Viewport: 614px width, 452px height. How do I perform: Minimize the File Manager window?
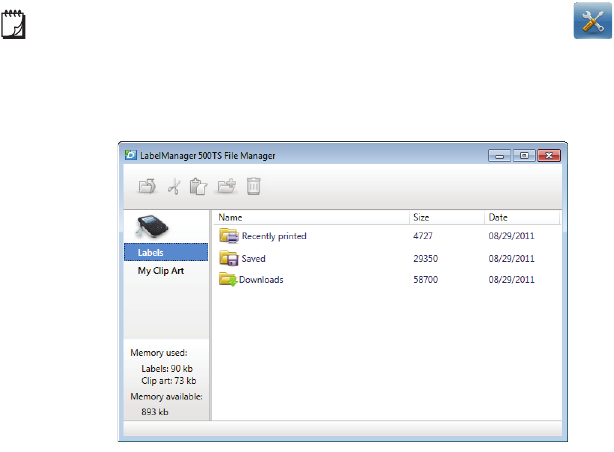(499, 156)
